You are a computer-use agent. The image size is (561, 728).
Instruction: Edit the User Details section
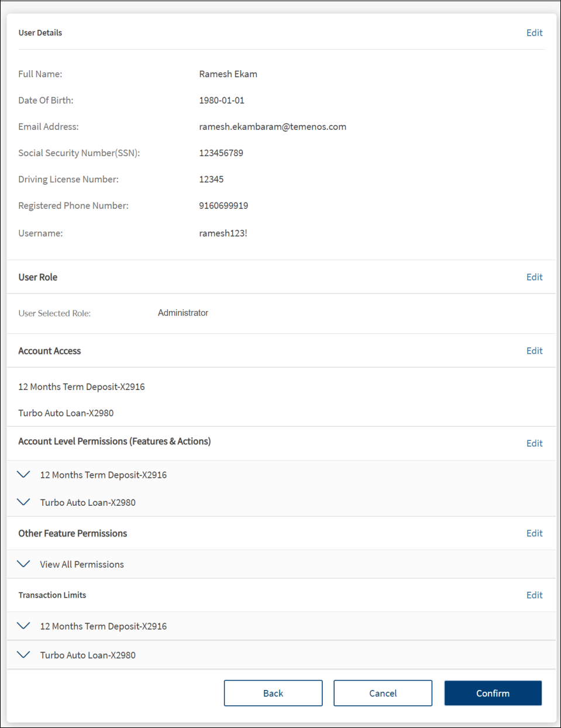coord(534,33)
